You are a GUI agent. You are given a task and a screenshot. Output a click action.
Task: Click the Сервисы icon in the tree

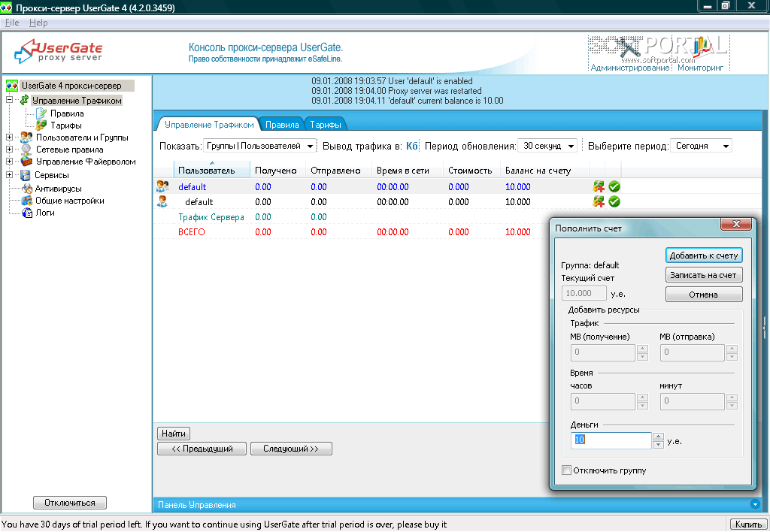(x=25, y=175)
